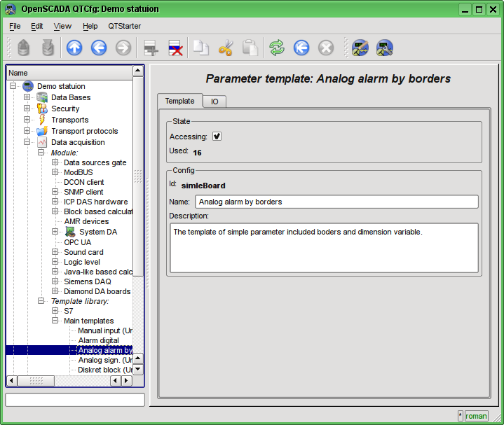
Task: Click the scissors cut icon
Action: (x=225, y=48)
